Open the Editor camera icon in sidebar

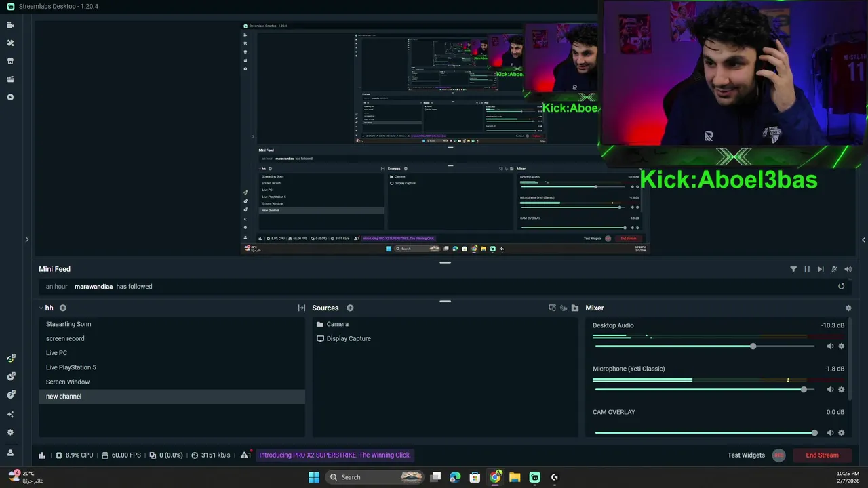10,25
